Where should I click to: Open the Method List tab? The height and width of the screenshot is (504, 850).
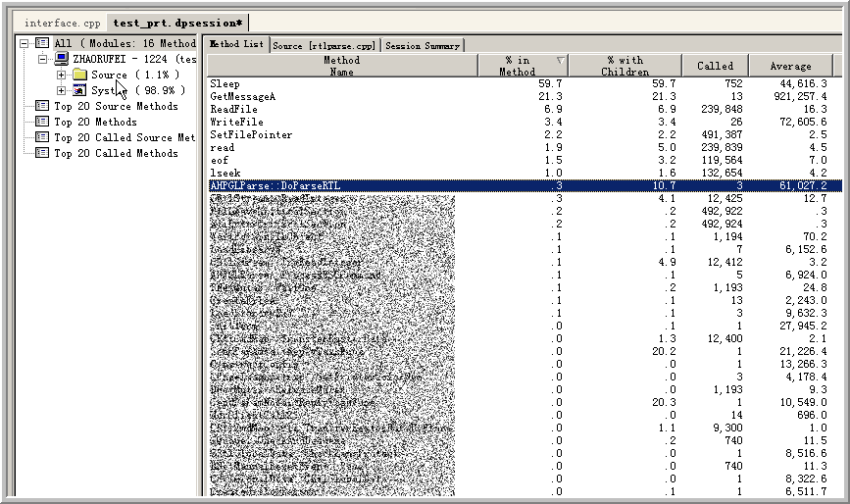(x=236, y=44)
